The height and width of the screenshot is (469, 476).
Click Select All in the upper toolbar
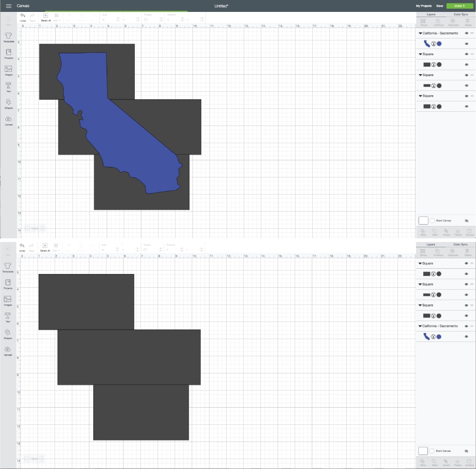click(x=46, y=16)
